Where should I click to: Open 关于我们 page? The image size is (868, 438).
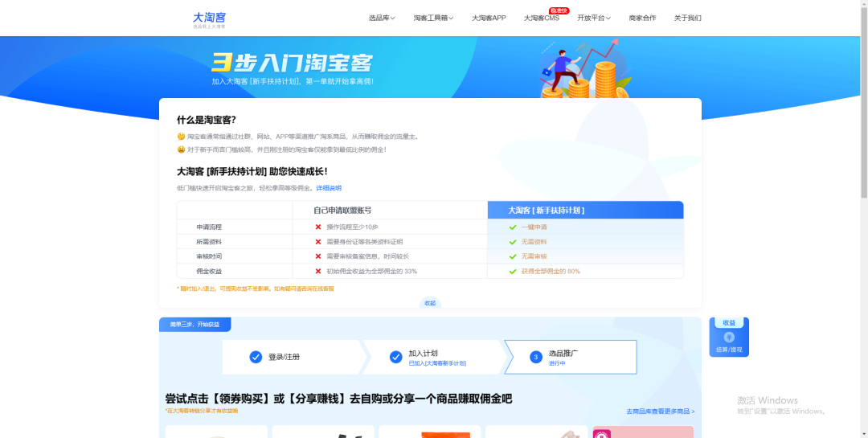tap(687, 18)
